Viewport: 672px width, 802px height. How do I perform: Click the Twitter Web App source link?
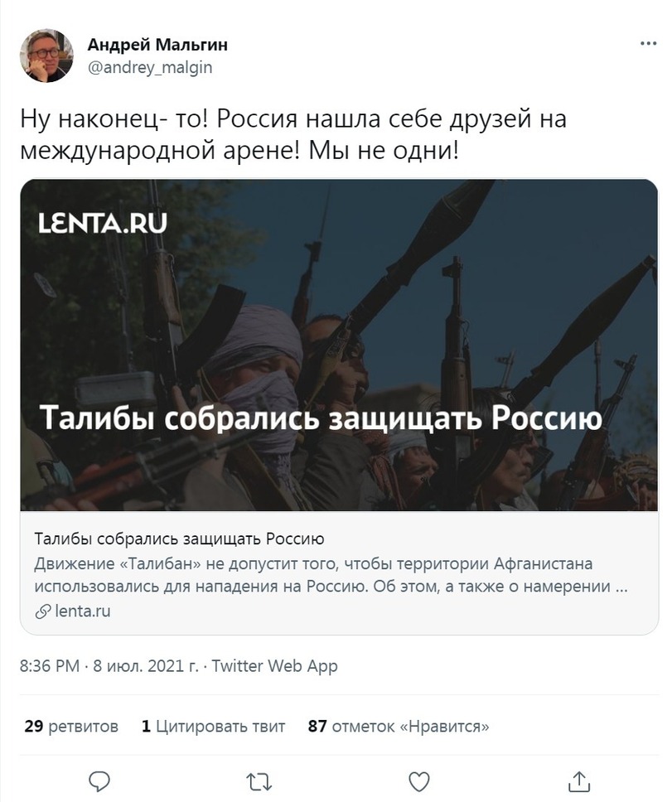coord(275,666)
